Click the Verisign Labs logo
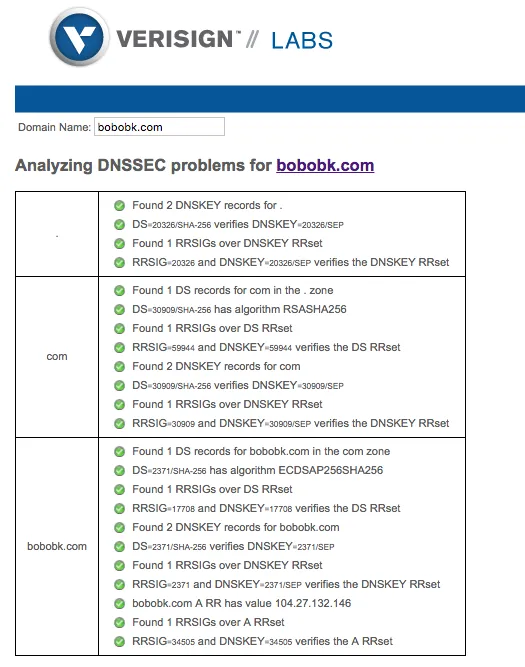Screen dimensions: 525x667 coord(191,38)
